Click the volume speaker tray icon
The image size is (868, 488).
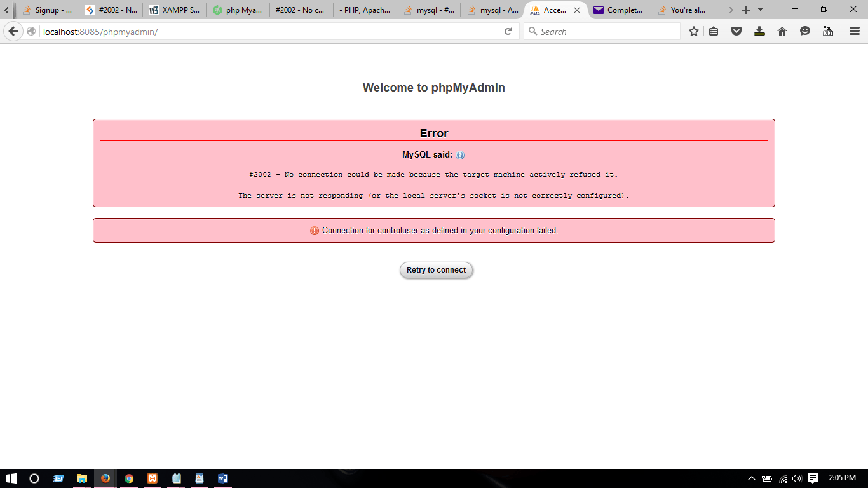pos(797,478)
